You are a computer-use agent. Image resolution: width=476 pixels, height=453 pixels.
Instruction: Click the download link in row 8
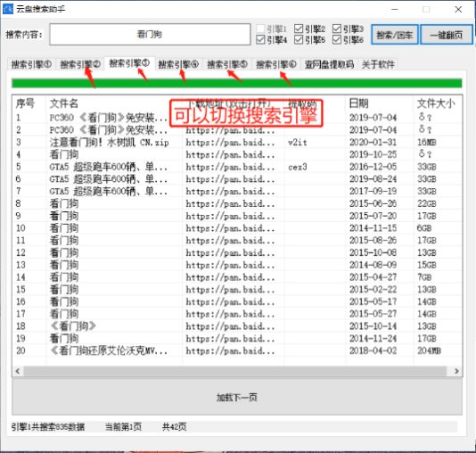click(230, 203)
